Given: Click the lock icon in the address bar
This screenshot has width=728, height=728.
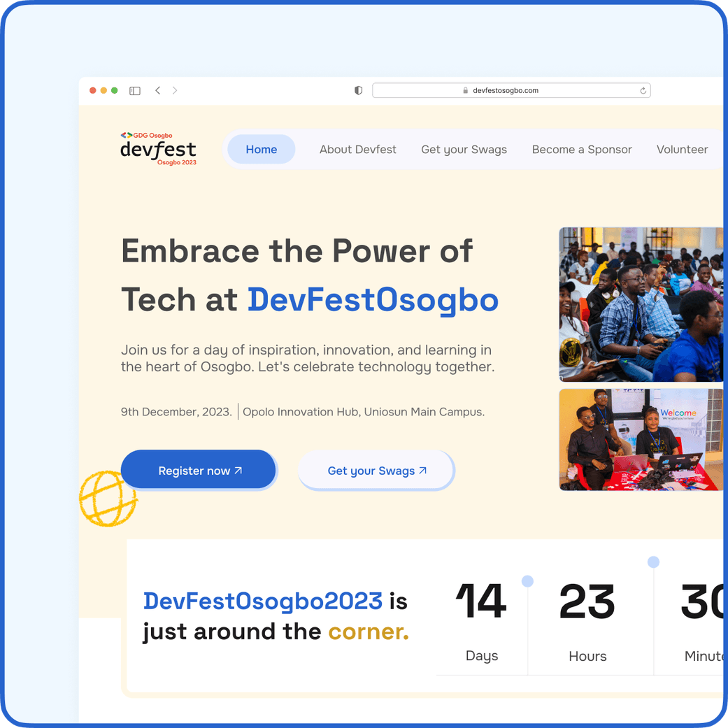Looking at the screenshot, I should [465, 90].
